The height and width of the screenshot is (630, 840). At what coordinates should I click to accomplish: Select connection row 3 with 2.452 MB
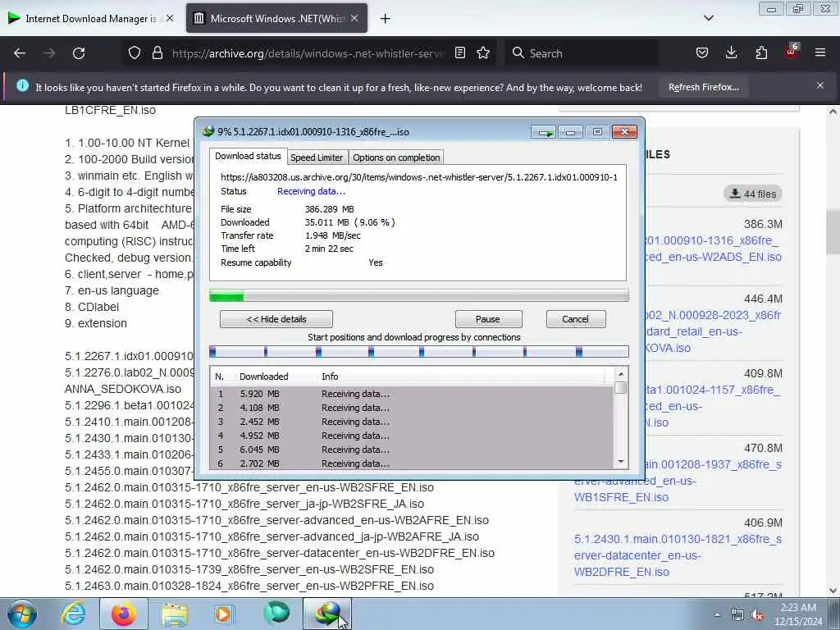coord(412,422)
